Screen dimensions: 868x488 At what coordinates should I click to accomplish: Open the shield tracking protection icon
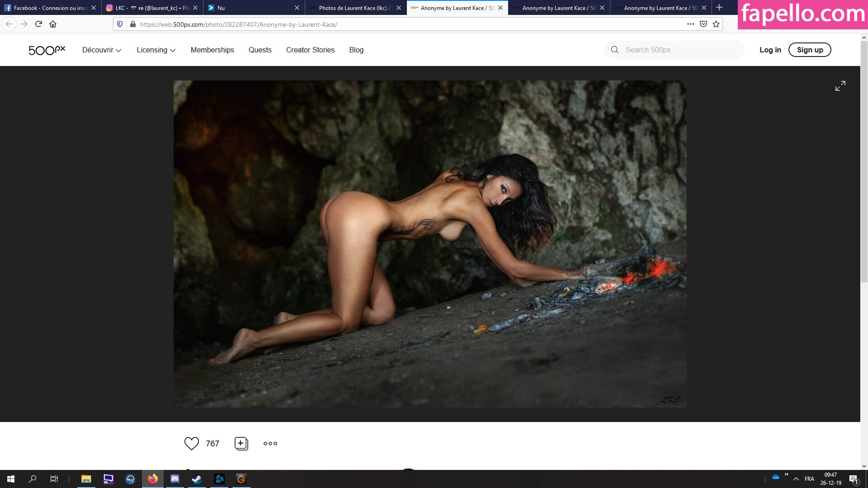point(120,24)
